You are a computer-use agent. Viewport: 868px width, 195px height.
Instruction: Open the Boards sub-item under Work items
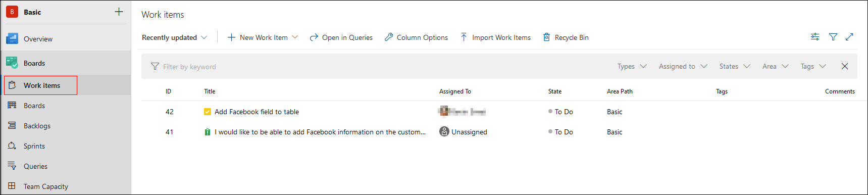pyautogui.click(x=34, y=106)
